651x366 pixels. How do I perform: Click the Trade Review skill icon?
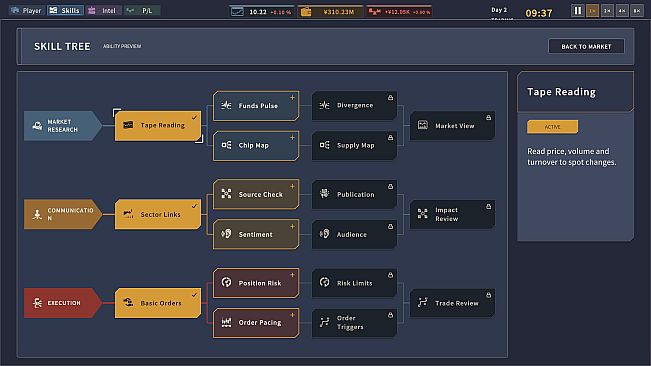pyautogui.click(x=423, y=302)
